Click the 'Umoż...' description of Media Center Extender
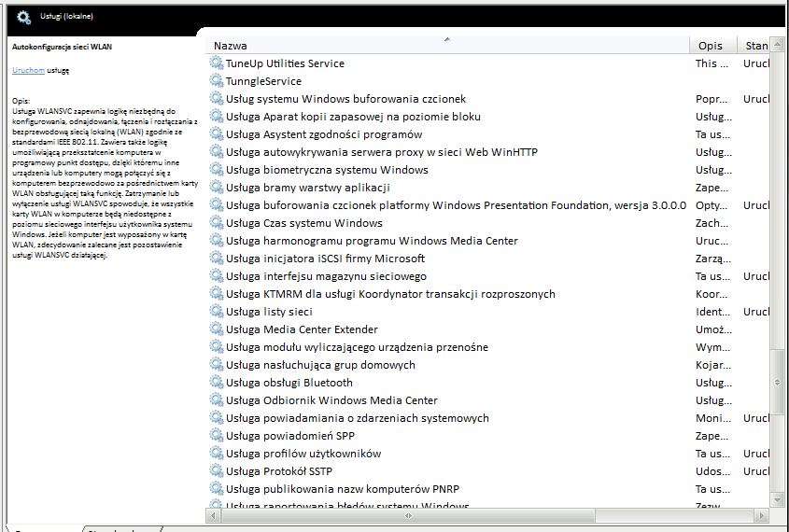This screenshot has width=789, height=532. (713, 329)
